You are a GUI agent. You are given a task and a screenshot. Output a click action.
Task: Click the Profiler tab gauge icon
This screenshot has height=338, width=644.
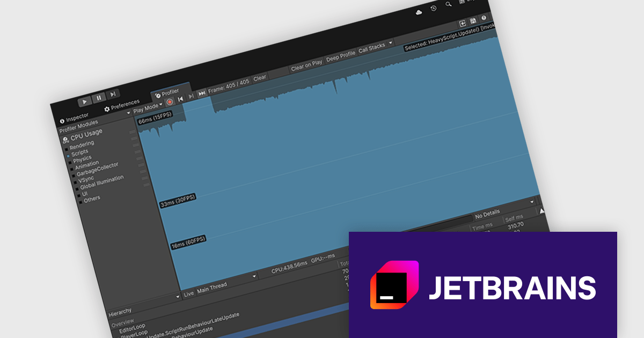point(158,95)
